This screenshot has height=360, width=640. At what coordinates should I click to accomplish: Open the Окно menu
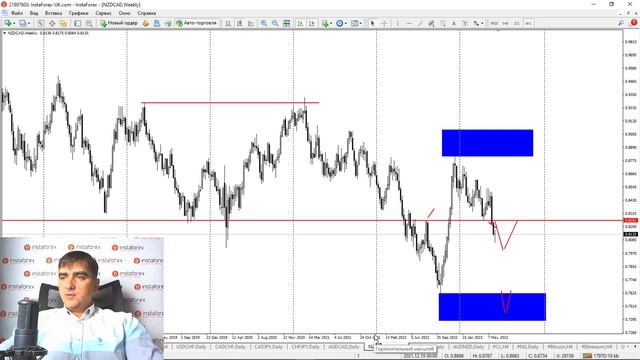pyautogui.click(x=124, y=13)
